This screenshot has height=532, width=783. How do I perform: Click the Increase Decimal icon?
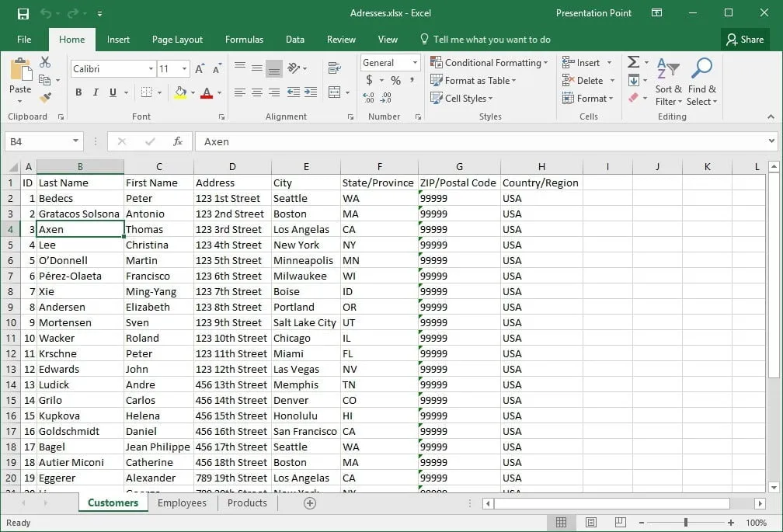click(x=368, y=98)
